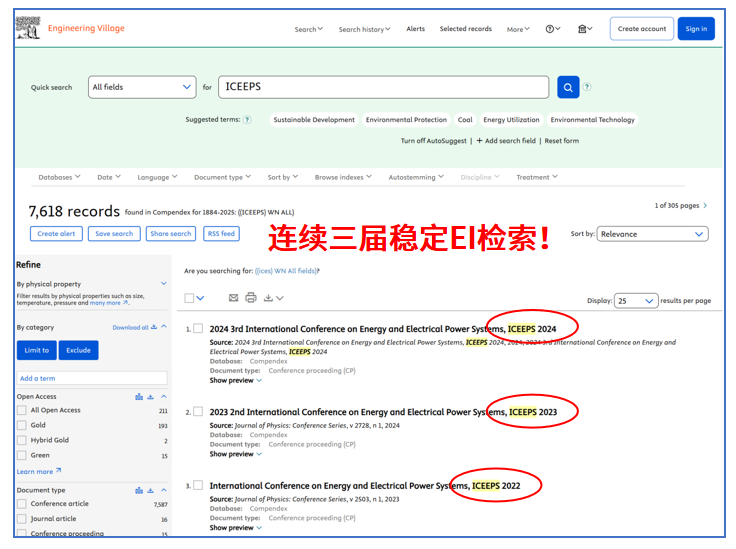Open the Date filter menu

109,177
